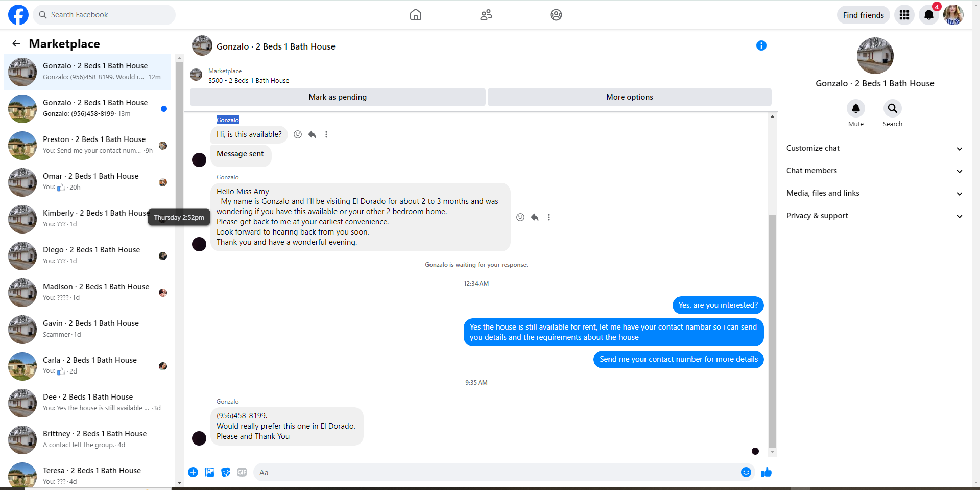
Task: Open the Friends icon in top navigation
Action: [486, 15]
